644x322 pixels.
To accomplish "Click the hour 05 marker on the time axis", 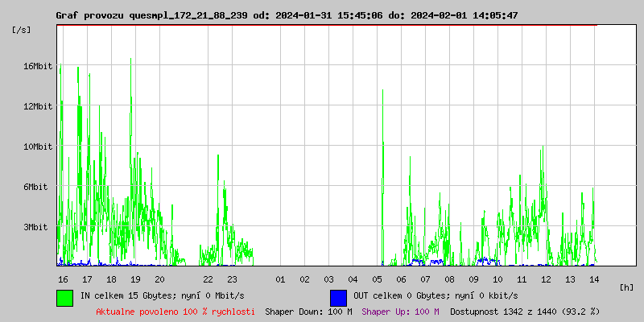I will [377, 279].
